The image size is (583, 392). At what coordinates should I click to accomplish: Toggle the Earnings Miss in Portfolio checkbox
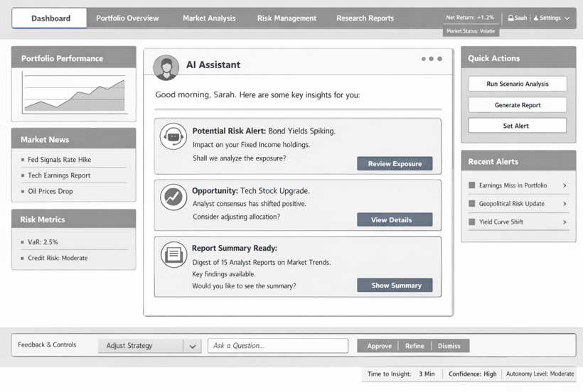tap(471, 185)
